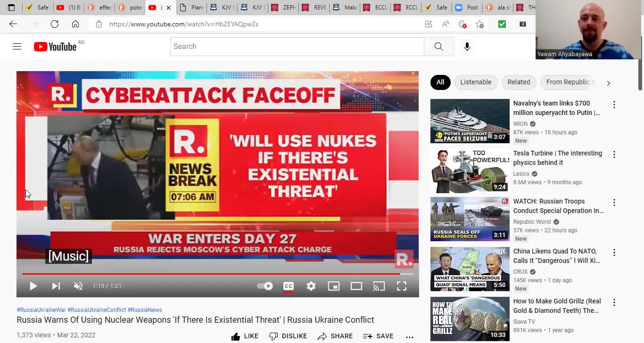Open read aloud icon in address bar
The height and width of the screenshot is (343, 644).
click(446, 24)
